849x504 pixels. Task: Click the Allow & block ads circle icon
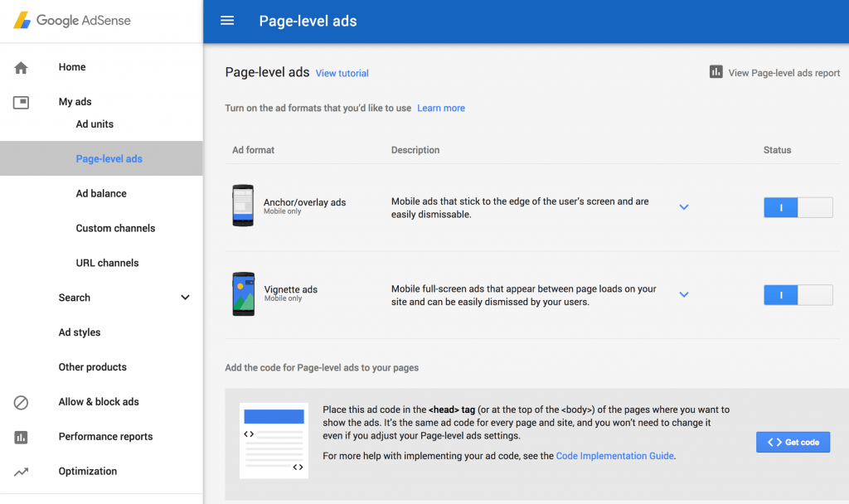coord(22,402)
